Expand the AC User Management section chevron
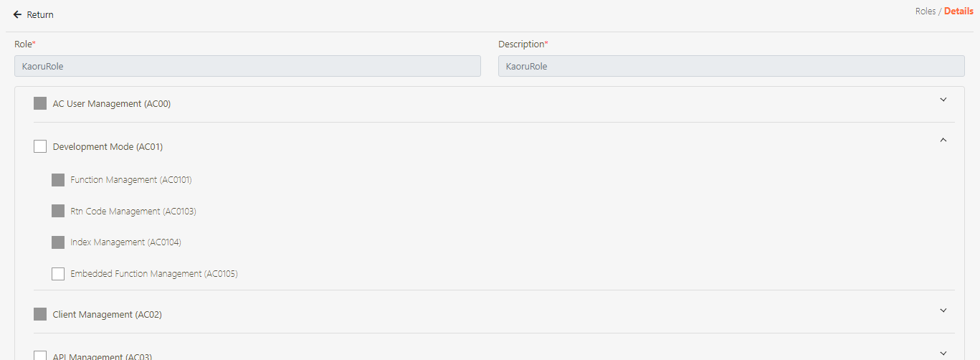Image resolution: width=980 pixels, height=360 pixels. tap(943, 100)
